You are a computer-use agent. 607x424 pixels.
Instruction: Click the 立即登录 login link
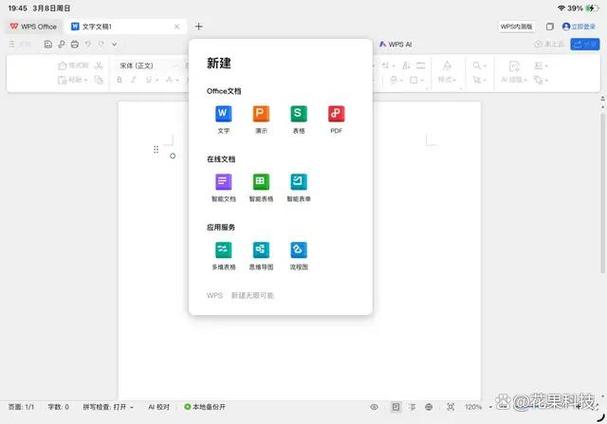pos(579,26)
